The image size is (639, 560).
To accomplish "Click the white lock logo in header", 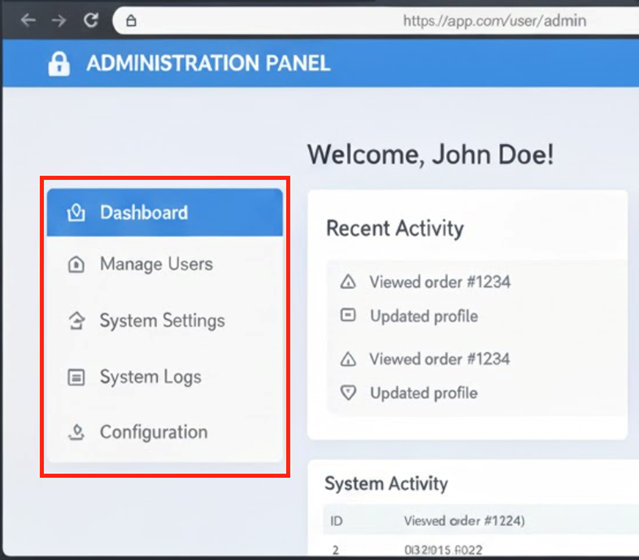I will click(x=59, y=64).
